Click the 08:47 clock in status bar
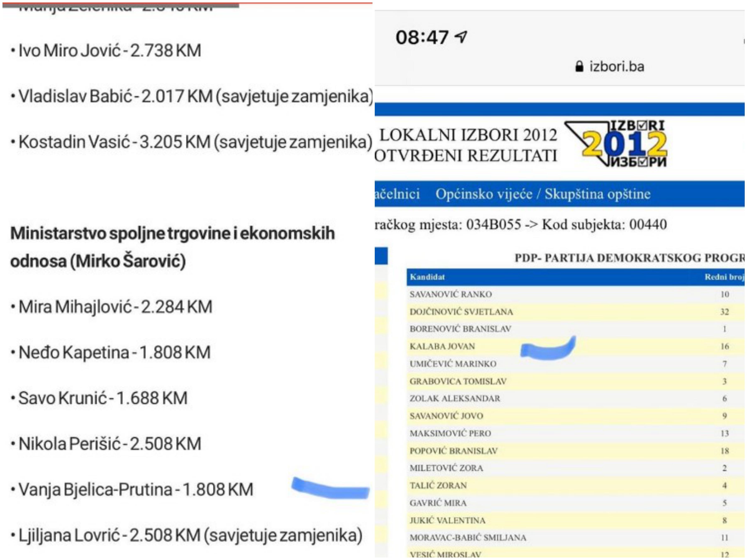Screen dimensions: 747x560 pyautogui.click(x=422, y=37)
